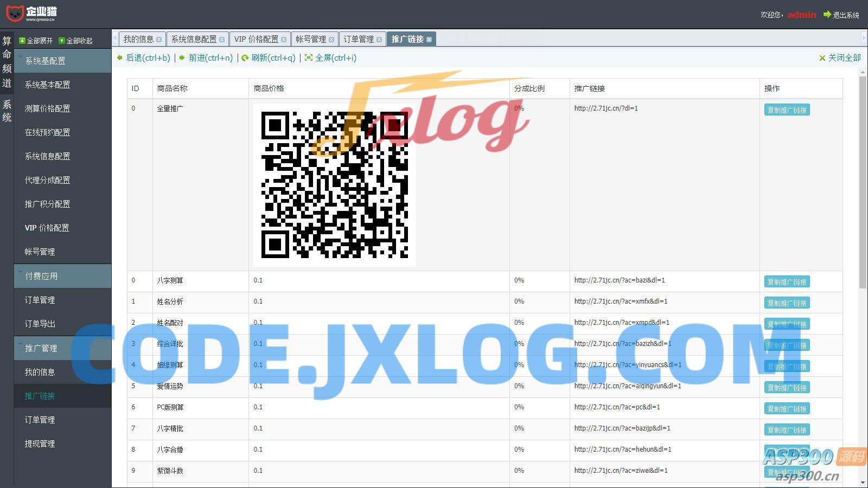Click the 全屏 fullscreen icon
868x488 pixels.
(x=309, y=57)
